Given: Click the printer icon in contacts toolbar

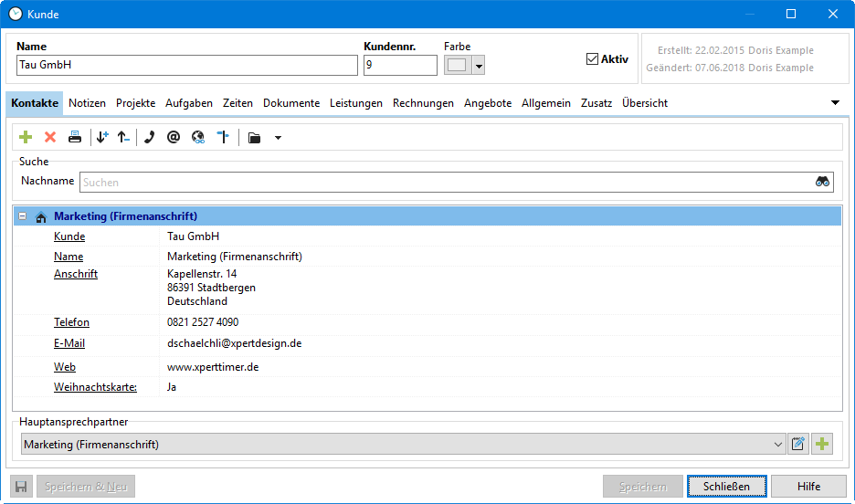Looking at the screenshot, I should point(75,137).
